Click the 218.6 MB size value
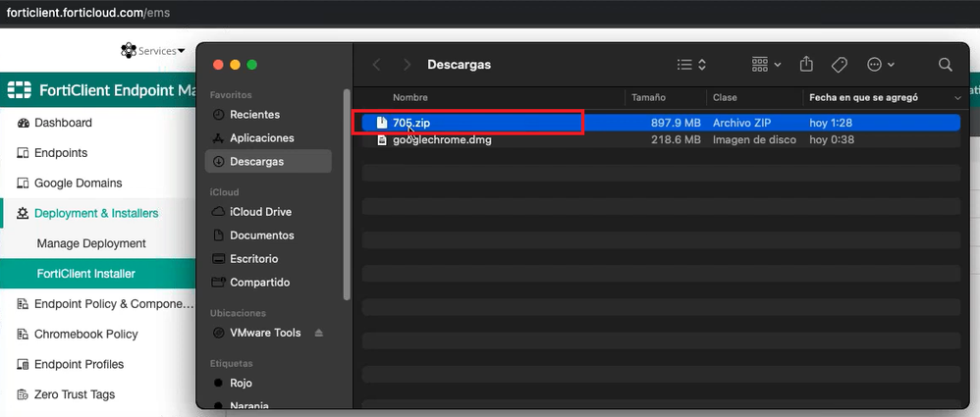The height and width of the screenshot is (417, 980). (x=676, y=140)
